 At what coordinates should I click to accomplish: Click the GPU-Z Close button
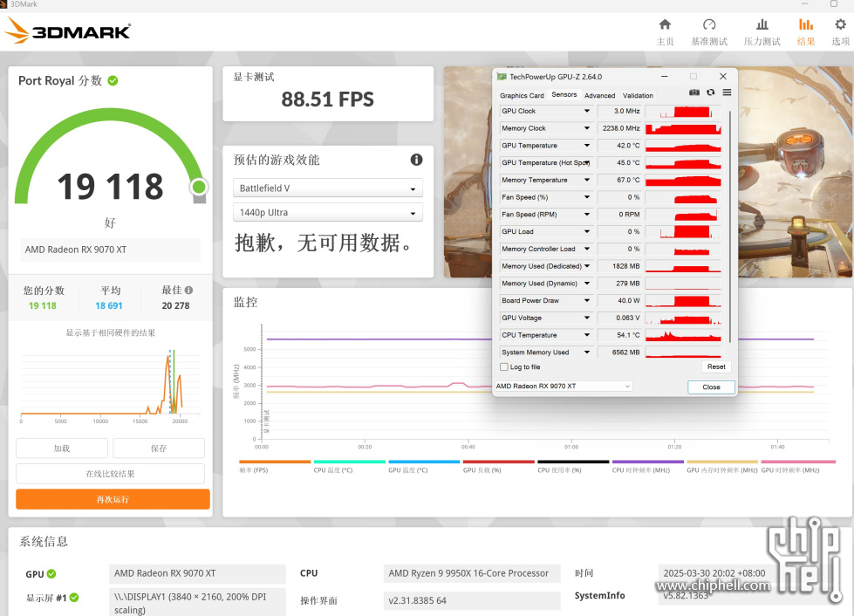click(711, 387)
